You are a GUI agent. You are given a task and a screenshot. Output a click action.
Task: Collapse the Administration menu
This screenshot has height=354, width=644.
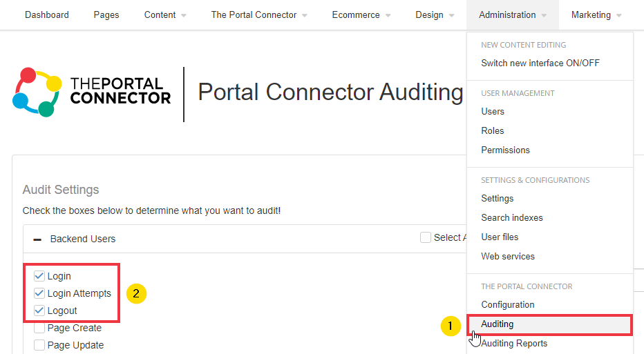[x=513, y=14]
